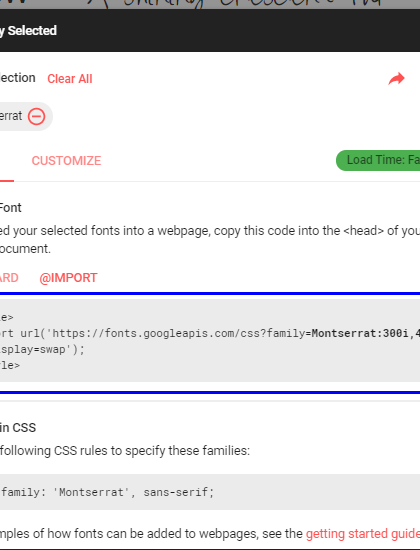420x550 pixels.
Task: Click the Embed Font section heading
Action: 11,208
